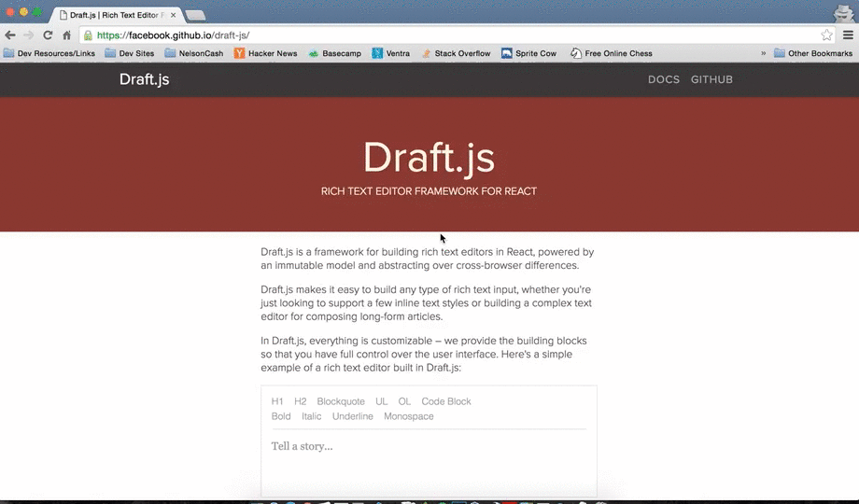Image resolution: width=859 pixels, height=504 pixels.
Task: Toggle Italic inline style
Action: tap(311, 416)
